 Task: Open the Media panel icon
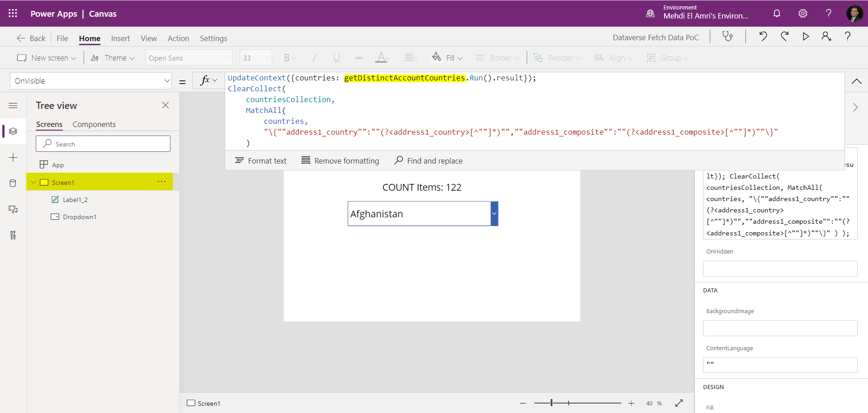(13, 209)
